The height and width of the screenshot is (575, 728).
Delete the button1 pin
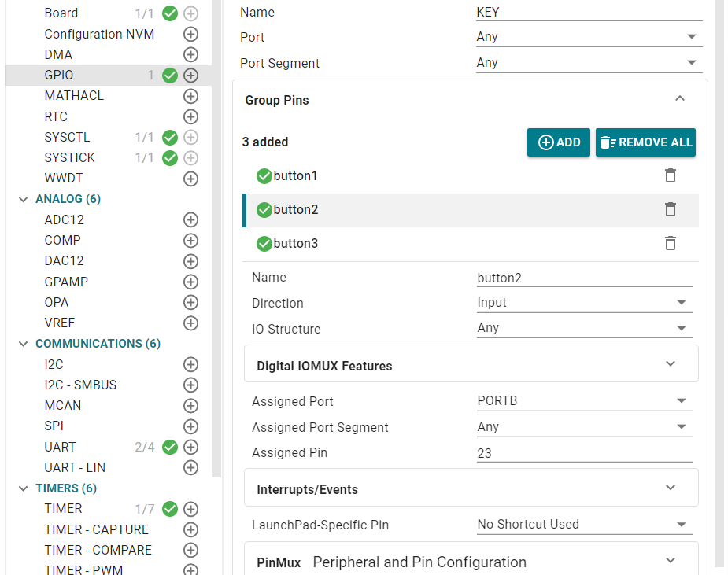click(x=671, y=176)
